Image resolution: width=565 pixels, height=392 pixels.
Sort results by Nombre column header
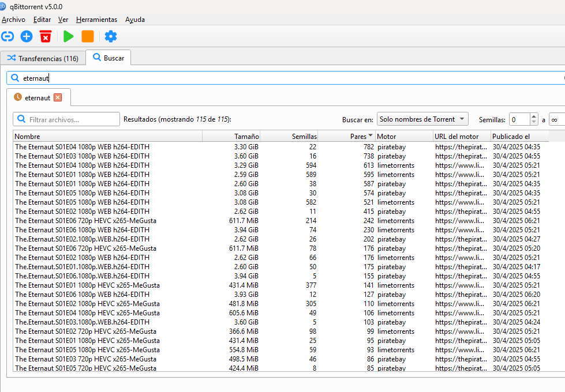click(108, 137)
